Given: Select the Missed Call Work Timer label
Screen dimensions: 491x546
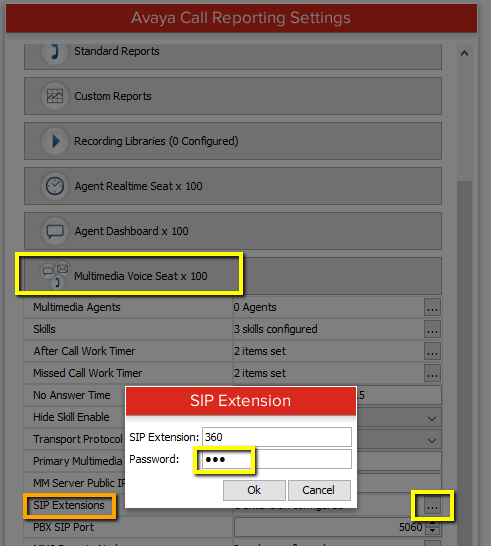Looking at the screenshot, I should [88, 373].
